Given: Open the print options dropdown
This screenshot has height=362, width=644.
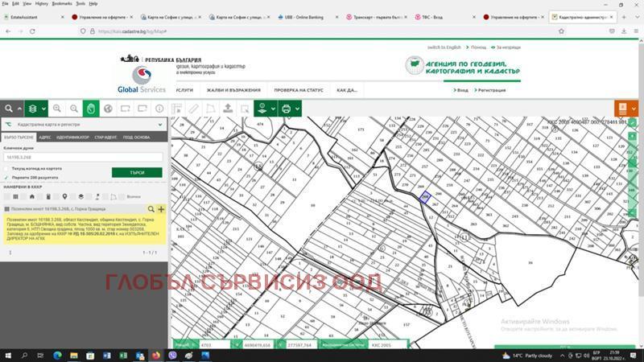Looking at the screenshot, I should click(297, 109).
